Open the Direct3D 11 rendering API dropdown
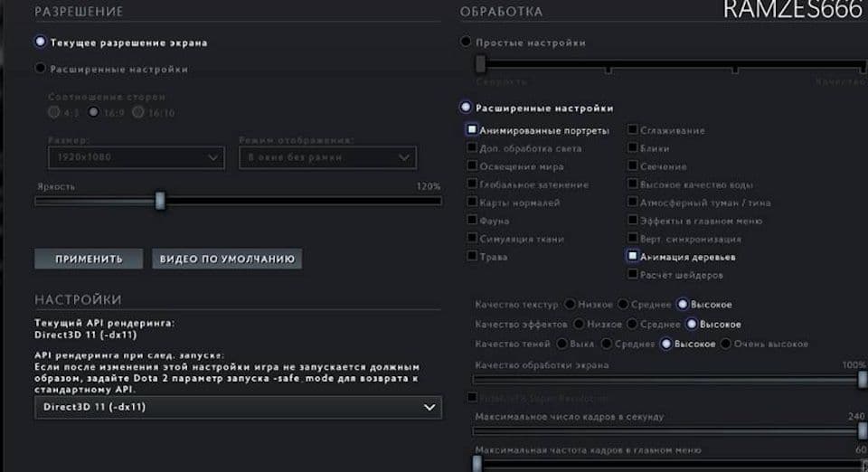Image resolution: width=868 pixels, height=472 pixels. click(238, 408)
